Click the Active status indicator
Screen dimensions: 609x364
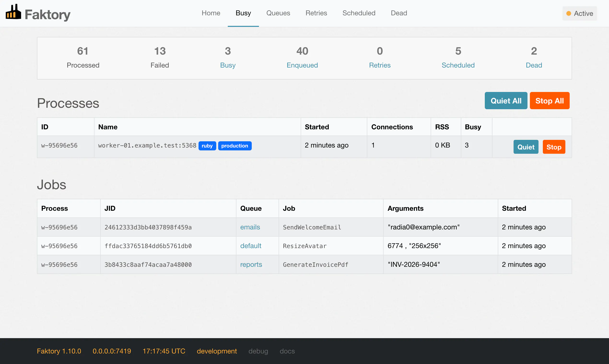[580, 13]
